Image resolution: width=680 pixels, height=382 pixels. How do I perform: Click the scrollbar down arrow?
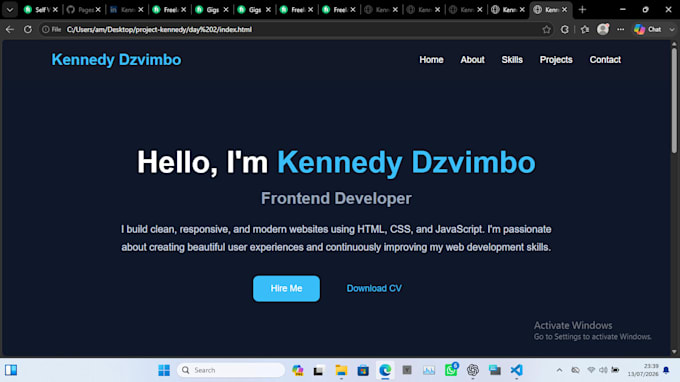pyautogui.click(x=674, y=352)
